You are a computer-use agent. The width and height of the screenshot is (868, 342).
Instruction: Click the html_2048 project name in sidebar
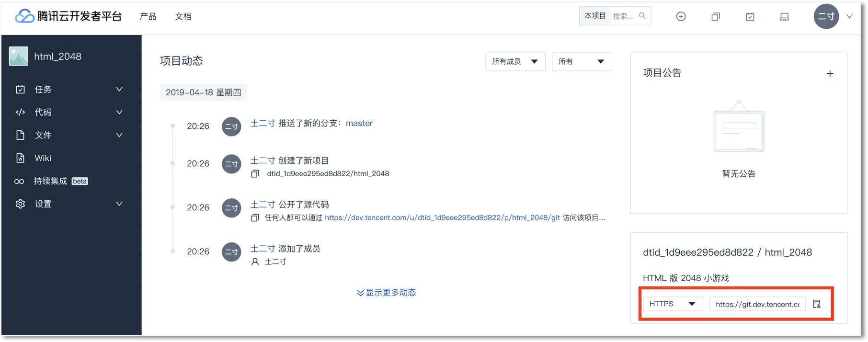tap(58, 57)
